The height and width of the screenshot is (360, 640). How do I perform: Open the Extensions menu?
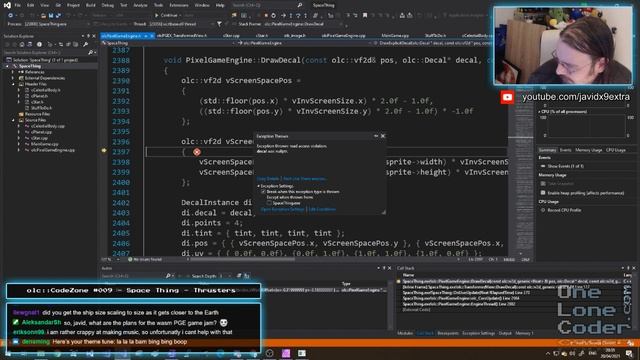tap(179, 5)
